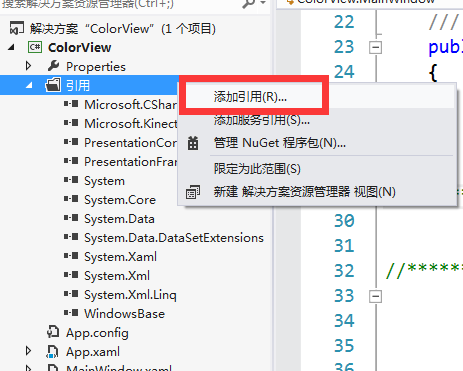Select the Microsoft.Kinect reference name
The width and height of the screenshot is (463, 371).
tap(131, 123)
